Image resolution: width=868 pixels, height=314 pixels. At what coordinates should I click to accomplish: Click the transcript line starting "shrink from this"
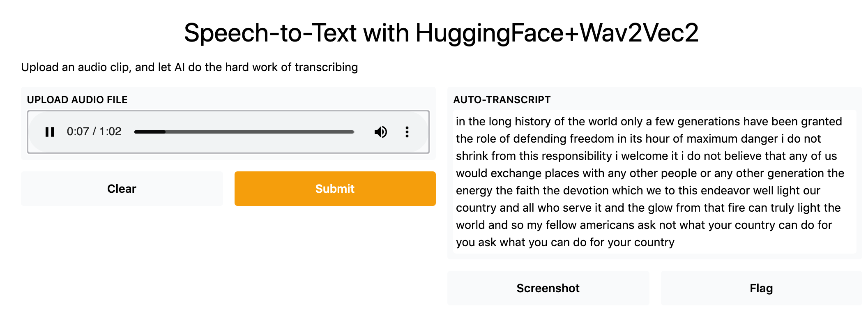(x=646, y=156)
